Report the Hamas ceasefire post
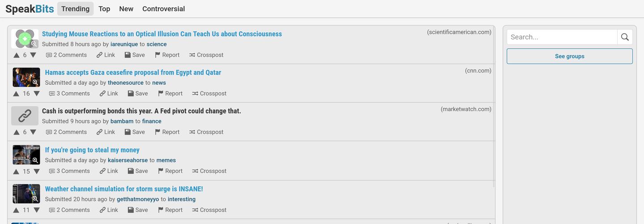Screen dimensions: 644x224 (170, 94)
